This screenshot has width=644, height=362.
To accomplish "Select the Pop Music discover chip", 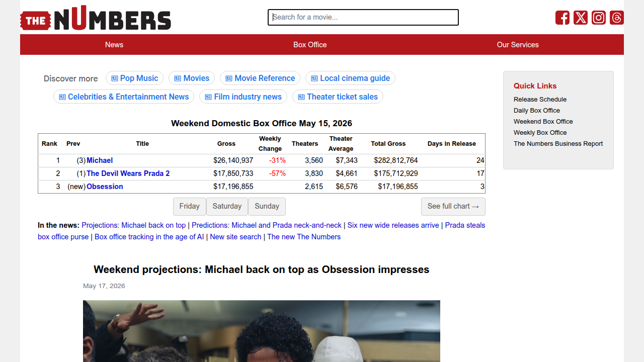I will pos(134,78).
